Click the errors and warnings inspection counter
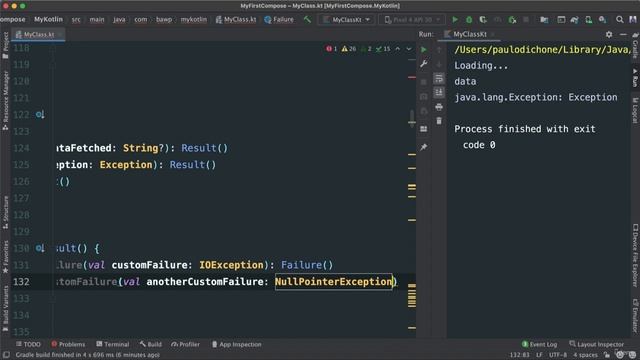640x360 pixels. tap(358, 49)
